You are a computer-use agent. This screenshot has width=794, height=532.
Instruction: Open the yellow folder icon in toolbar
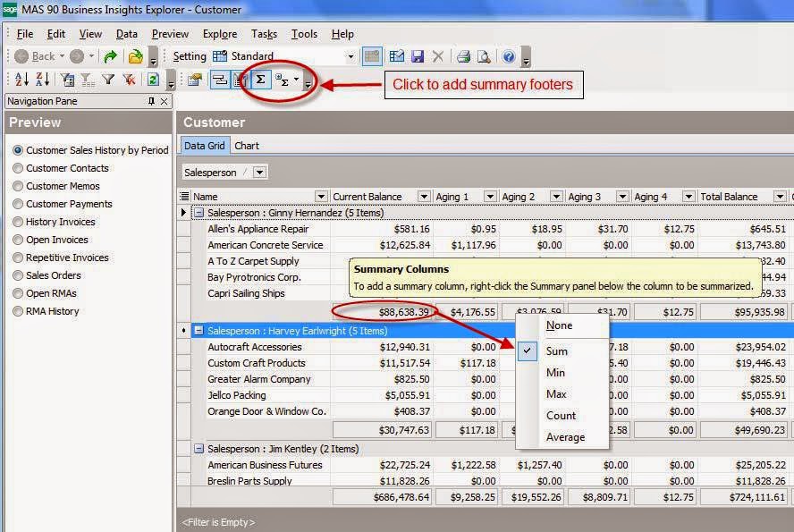(x=135, y=56)
